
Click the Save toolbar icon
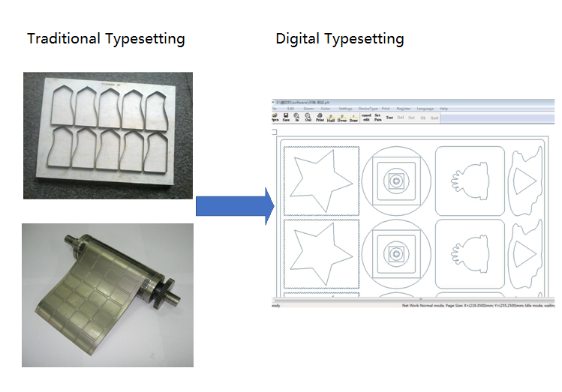pyautogui.click(x=287, y=117)
